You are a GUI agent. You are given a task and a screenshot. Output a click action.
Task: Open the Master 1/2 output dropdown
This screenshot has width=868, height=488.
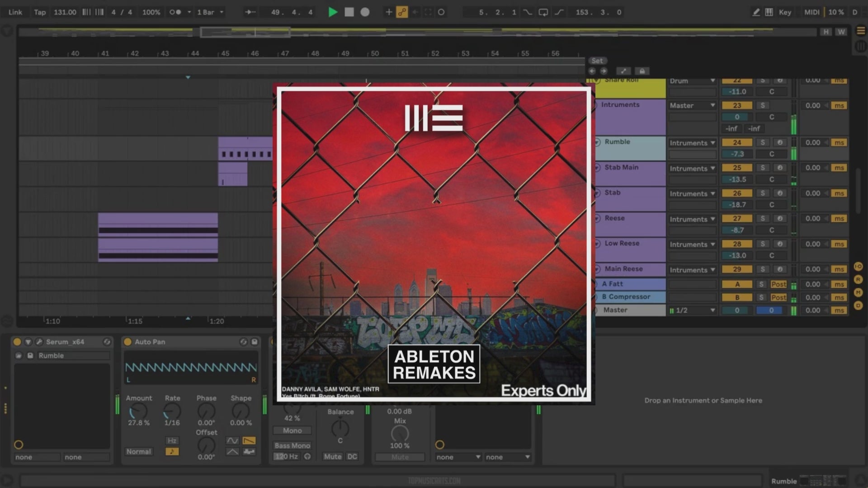click(x=693, y=310)
